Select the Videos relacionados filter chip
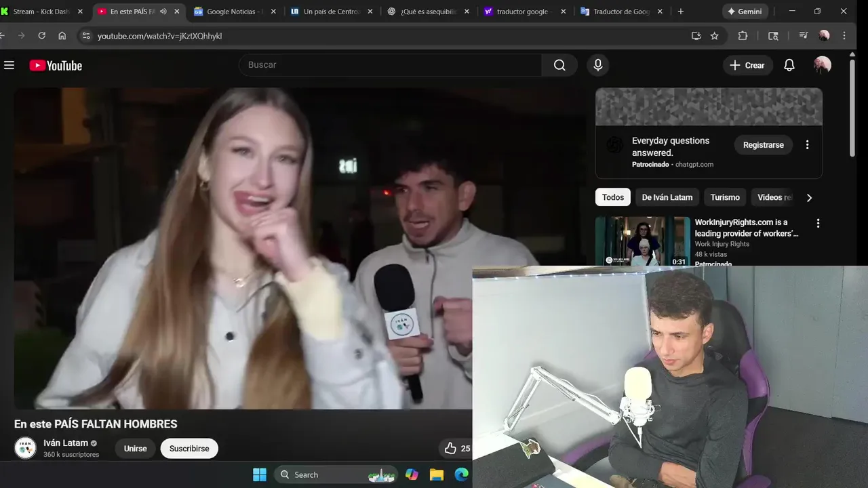Viewport: 868px width, 488px height. coord(774,197)
